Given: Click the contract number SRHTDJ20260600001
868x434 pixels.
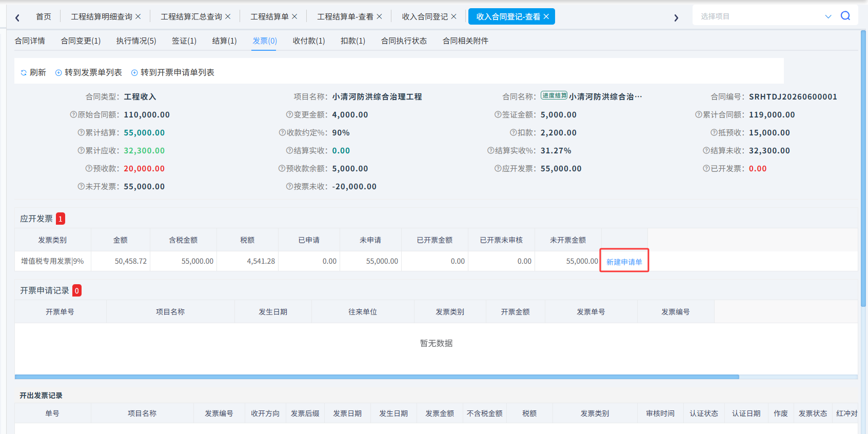Looking at the screenshot, I should click(793, 97).
